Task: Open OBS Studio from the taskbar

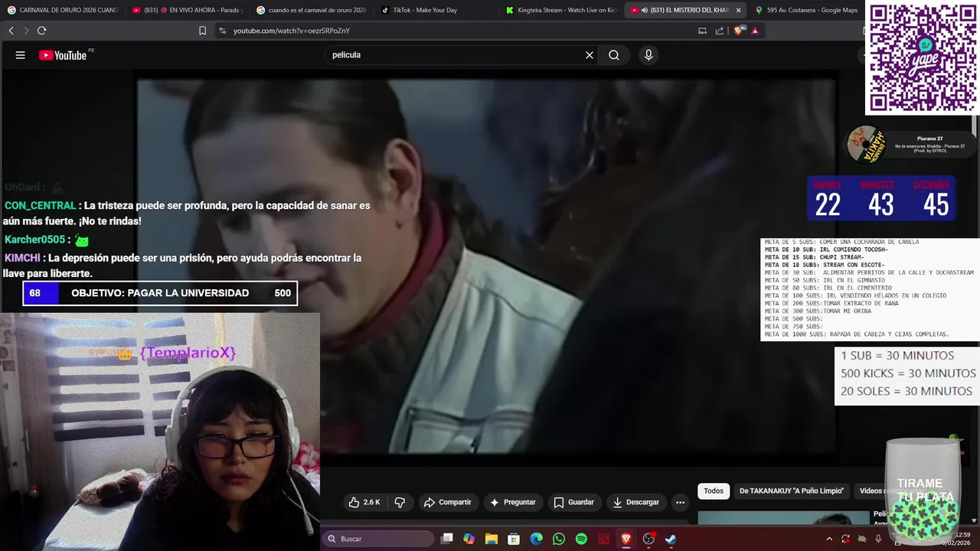Action: tap(648, 539)
